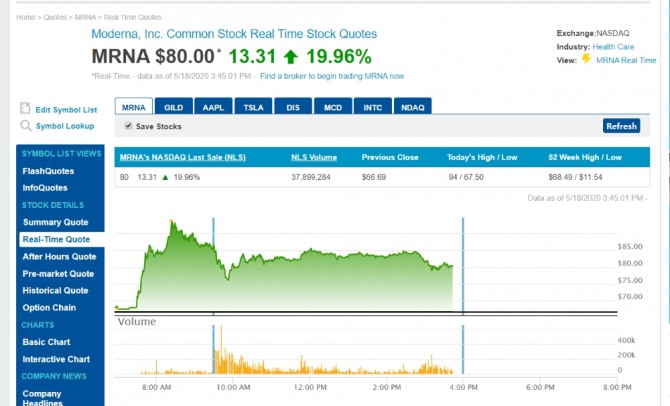Switch to the INTC symbol tab
The height and width of the screenshot is (406, 670).
[373, 107]
